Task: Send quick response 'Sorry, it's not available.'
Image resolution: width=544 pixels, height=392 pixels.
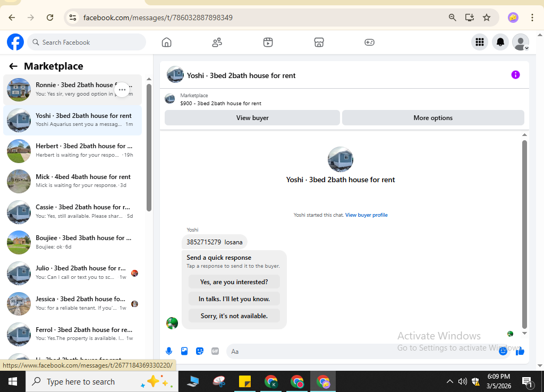Action: (x=234, y=316)
